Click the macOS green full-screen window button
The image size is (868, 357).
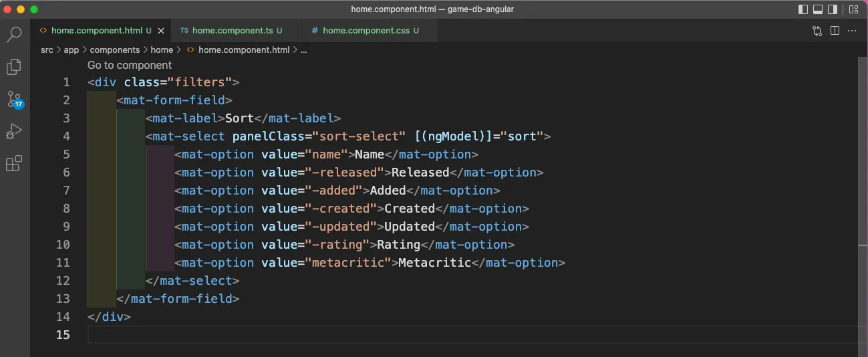pos(34,9)
